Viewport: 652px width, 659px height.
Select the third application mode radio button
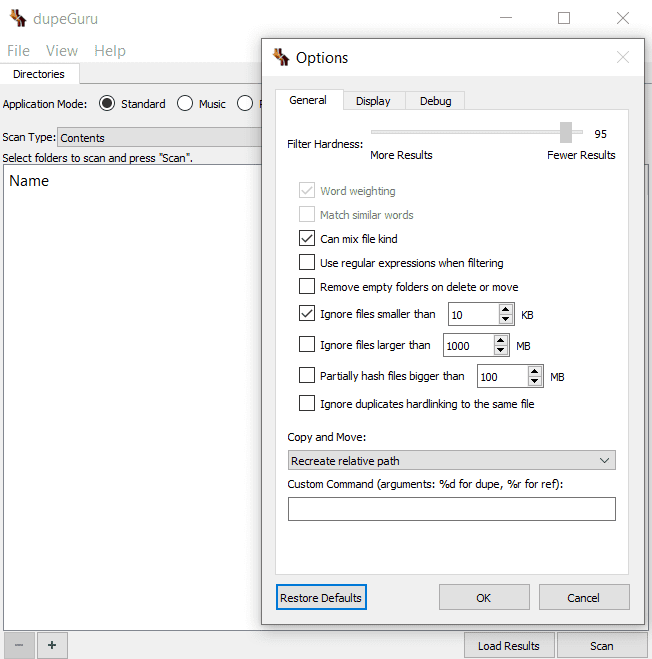pyautogui.click(x=245, y=103)
